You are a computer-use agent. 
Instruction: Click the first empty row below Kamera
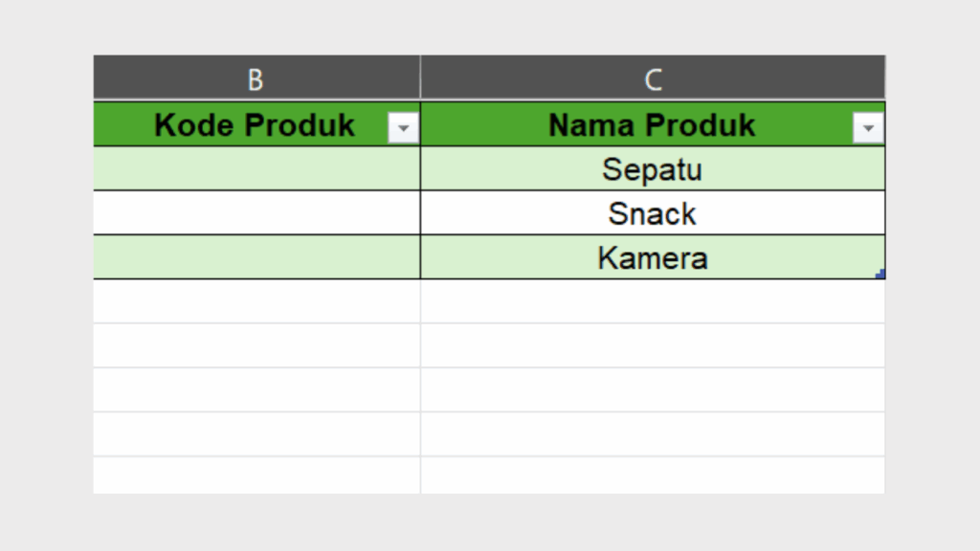pyautogui.click(x=651, y=301)
